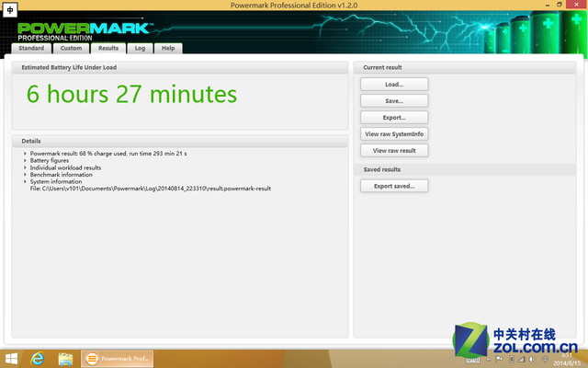Image resolution: width=588 pixels, height=368 pixels.
Task: Click the Powermark Professional Edition logo
Action: (85, 32)
